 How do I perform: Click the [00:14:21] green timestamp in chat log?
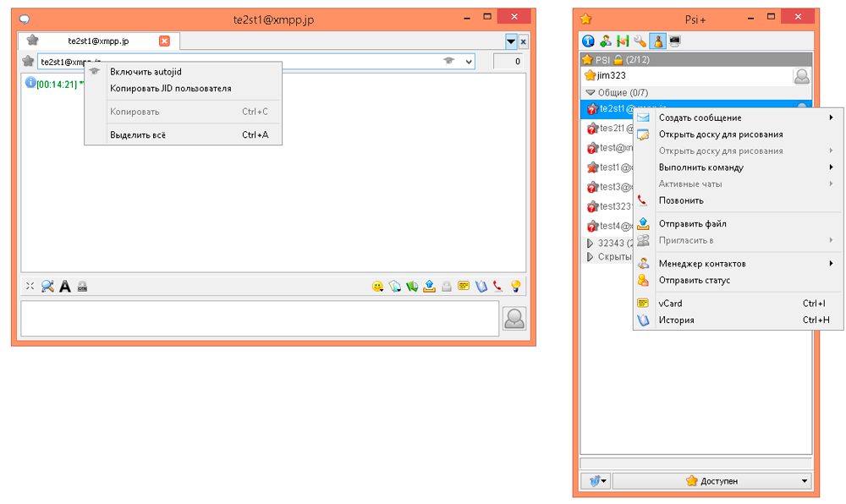pyautogui.click(x=57, y=85)
